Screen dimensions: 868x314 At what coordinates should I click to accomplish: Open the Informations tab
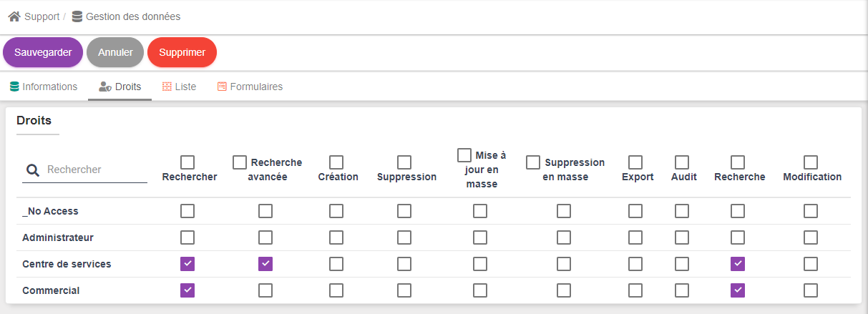[44, 87]
